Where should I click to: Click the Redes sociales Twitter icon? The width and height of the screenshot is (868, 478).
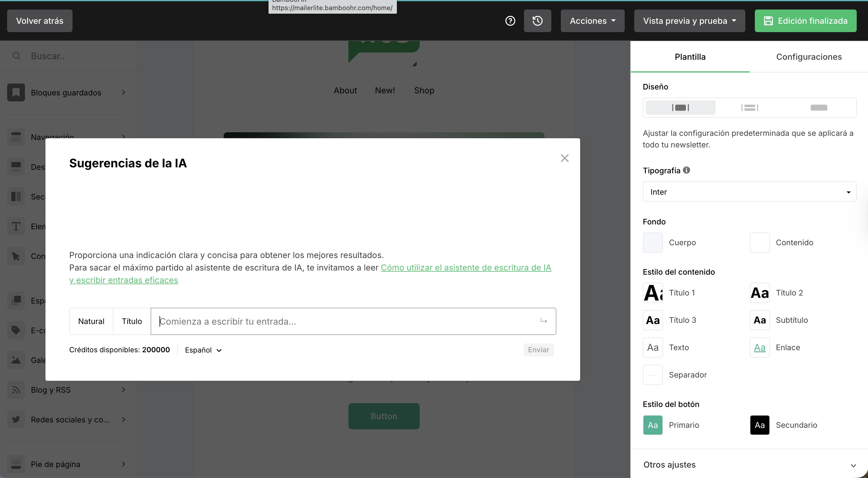click(15, 419)
